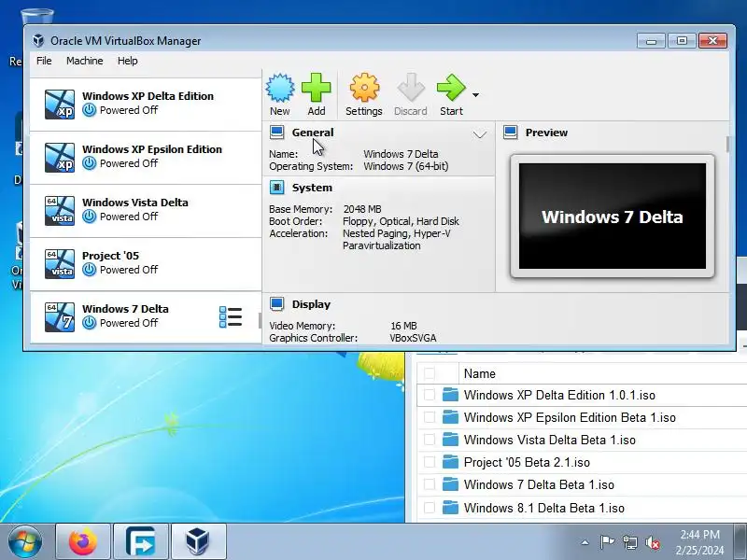Select the Windows XP Delta Edition name text

[148, 96]
